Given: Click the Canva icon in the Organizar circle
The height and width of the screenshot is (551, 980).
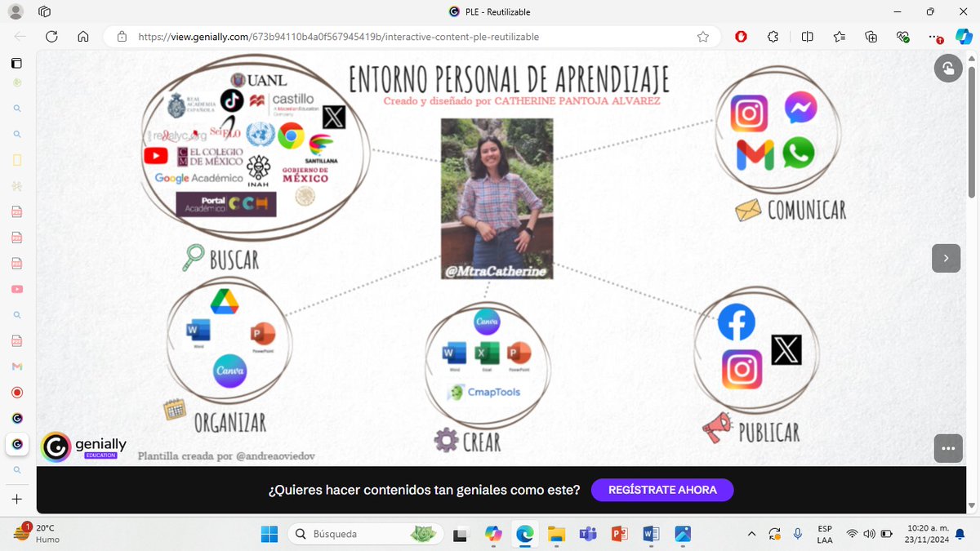Looking at the screenshot, I should coord(230,371).
